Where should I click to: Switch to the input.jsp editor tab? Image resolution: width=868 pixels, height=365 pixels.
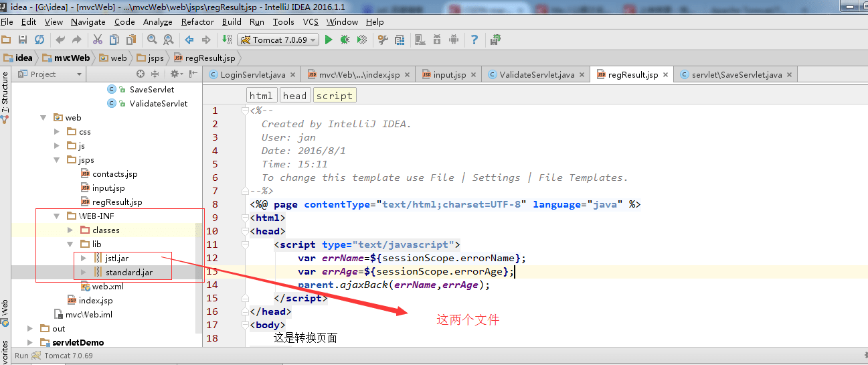coord(450,74)
